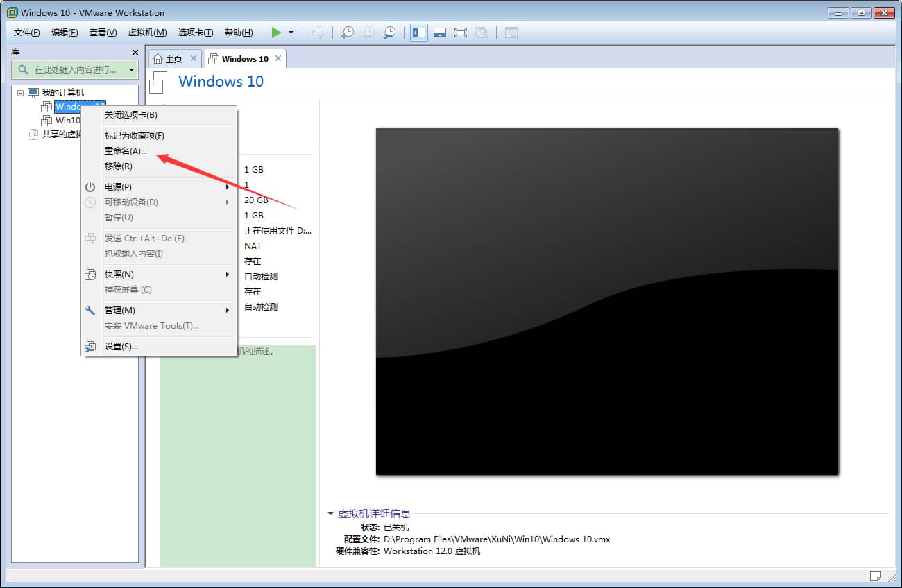Click the 正在使用文件 D:... CD/DVD value

[278, 231]
